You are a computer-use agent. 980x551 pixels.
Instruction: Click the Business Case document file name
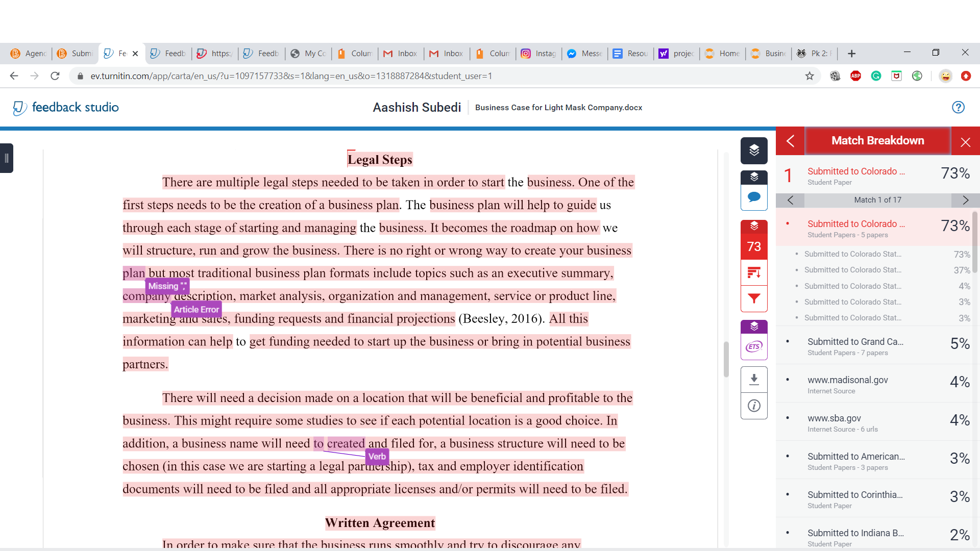point(558,108)
